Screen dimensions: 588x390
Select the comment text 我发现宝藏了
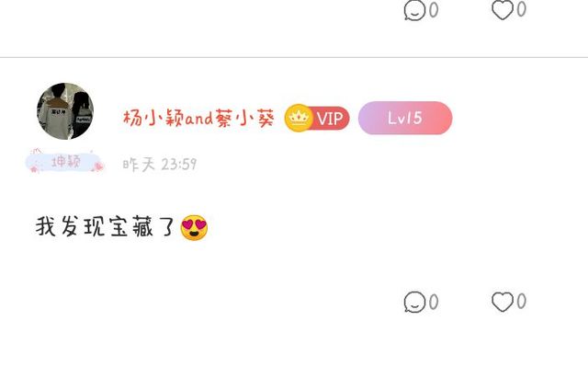click(x=105, y=226)
